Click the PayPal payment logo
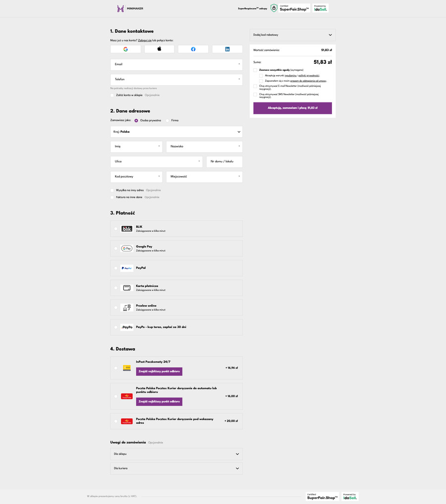This screenshot has height=504, width=446. 127,268
